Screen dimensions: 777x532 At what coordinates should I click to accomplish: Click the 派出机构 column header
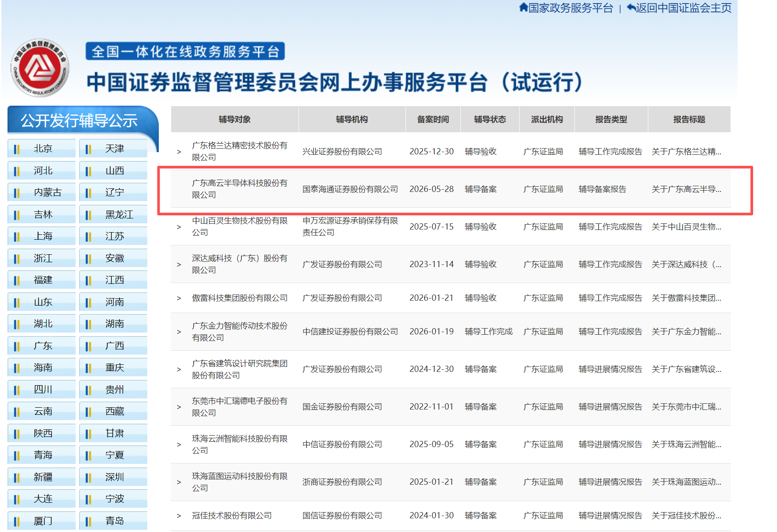point(547,119)
